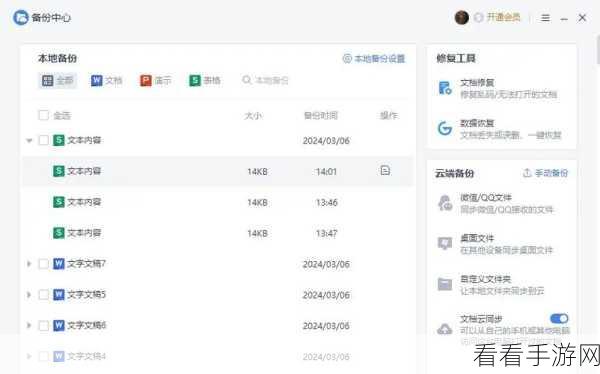600x374 pixels.
Task: Click the 自定义文件夹 label
Action: (486, 279)
